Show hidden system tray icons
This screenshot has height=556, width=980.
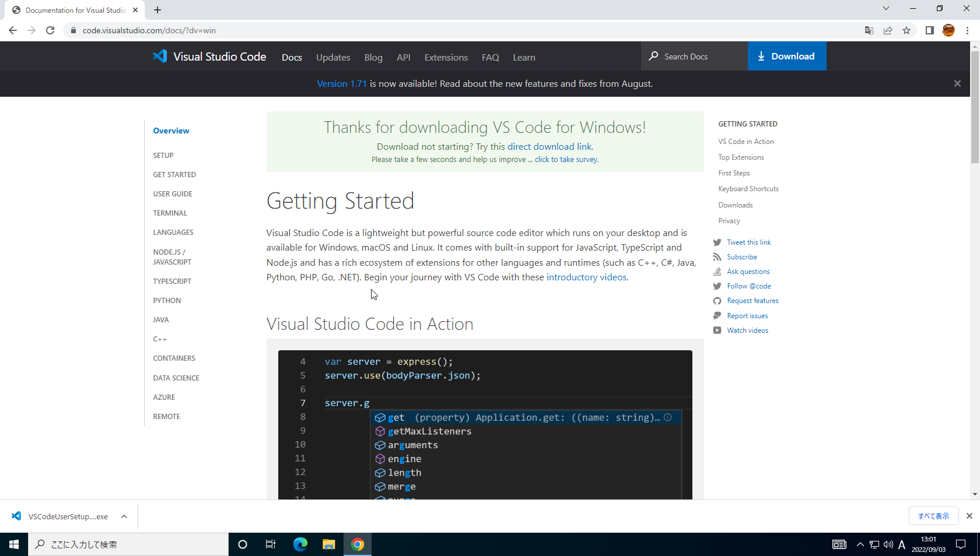860,544
